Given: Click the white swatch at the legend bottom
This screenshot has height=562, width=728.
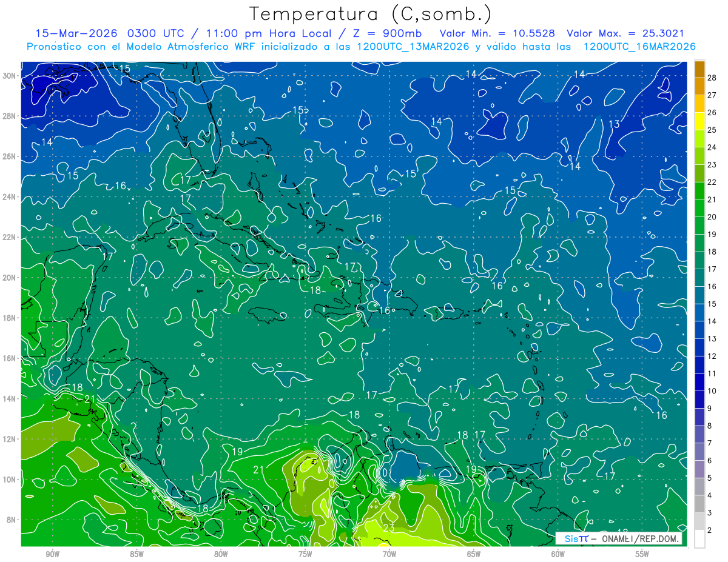Looking at the screenshot, I should (x=699, y=539).
